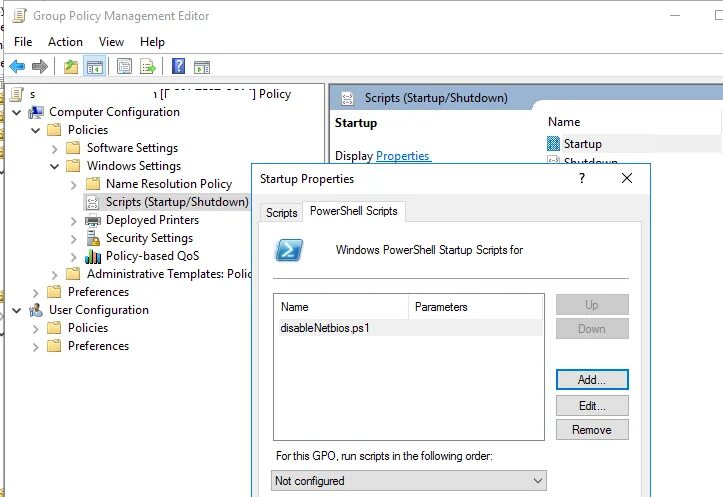The height and width of the screenshot is (497, 723).
Task: Click the Computer Configuration computer icon
Action: click(36, 112)
